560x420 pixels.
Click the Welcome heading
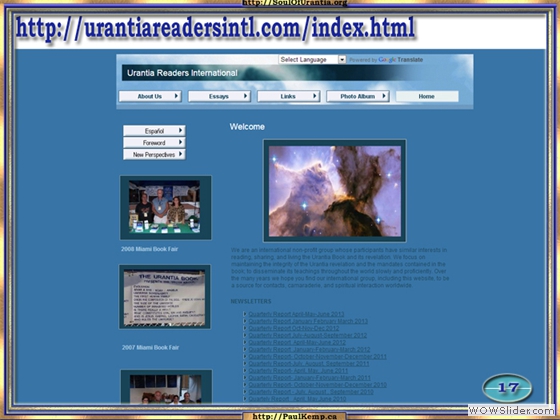[247, 127]
